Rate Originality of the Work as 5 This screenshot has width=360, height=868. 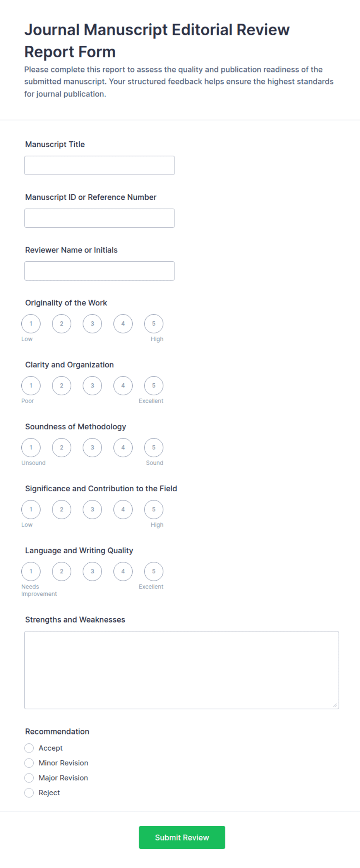(x=154, y=324)
